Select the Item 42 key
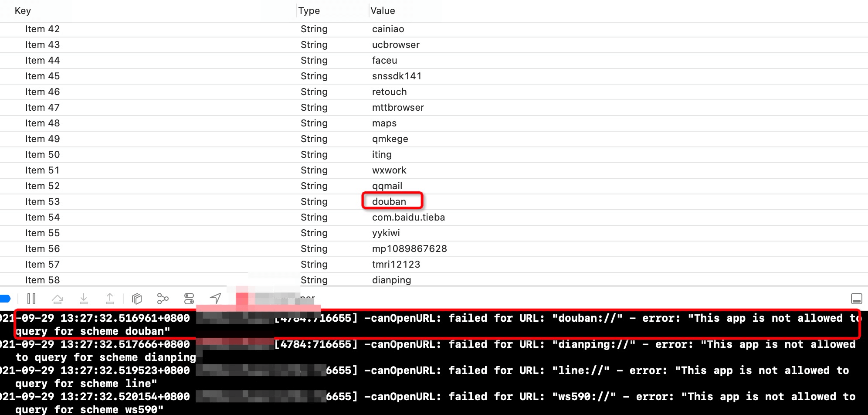The height and width of the screenshot is (415, 868). 42,29
